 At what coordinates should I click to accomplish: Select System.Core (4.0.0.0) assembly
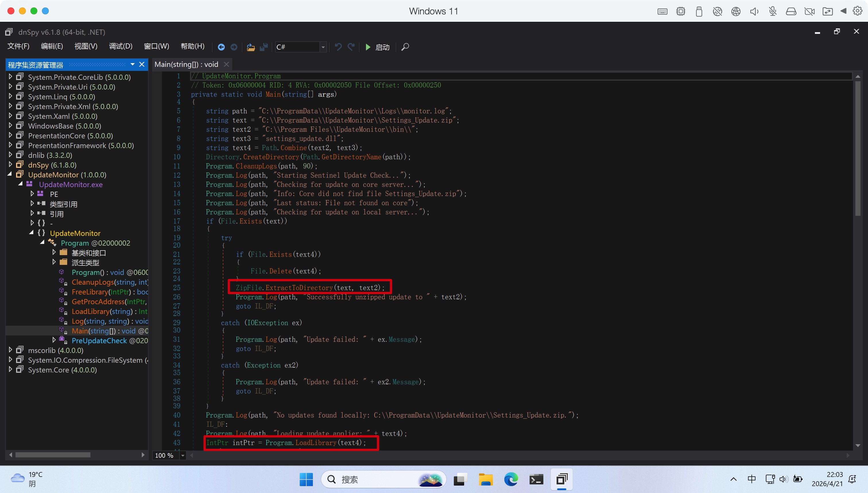tap(62, 370)
